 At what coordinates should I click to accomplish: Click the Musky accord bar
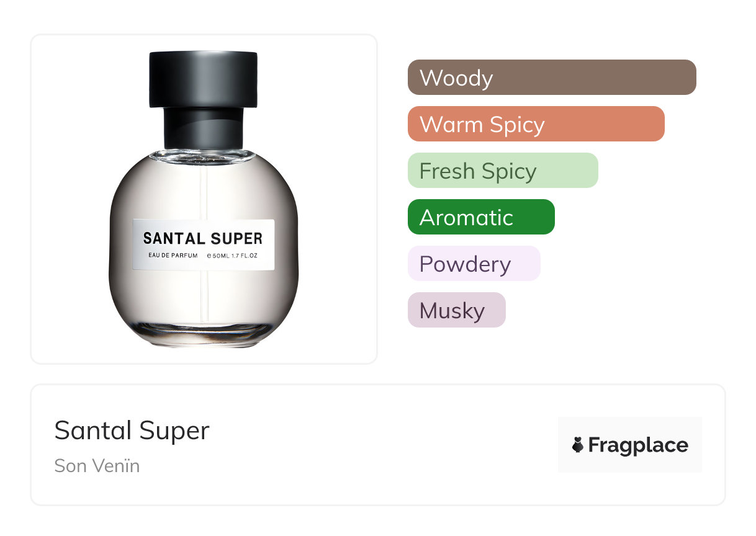point(457,310)
